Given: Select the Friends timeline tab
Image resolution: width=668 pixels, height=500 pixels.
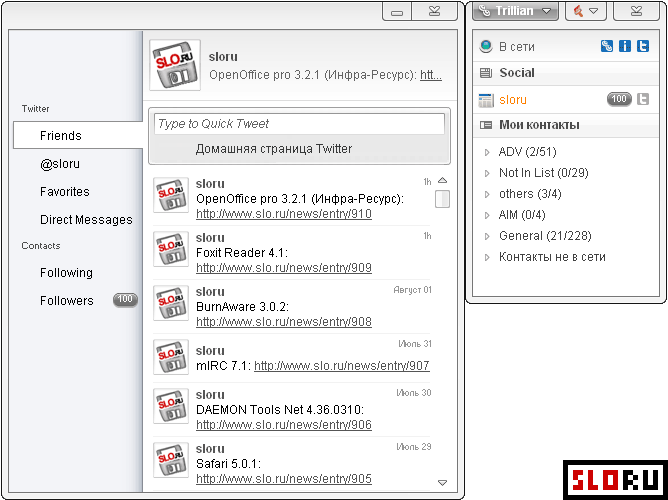Looking at the screenshot, I should tap(78, 135).
